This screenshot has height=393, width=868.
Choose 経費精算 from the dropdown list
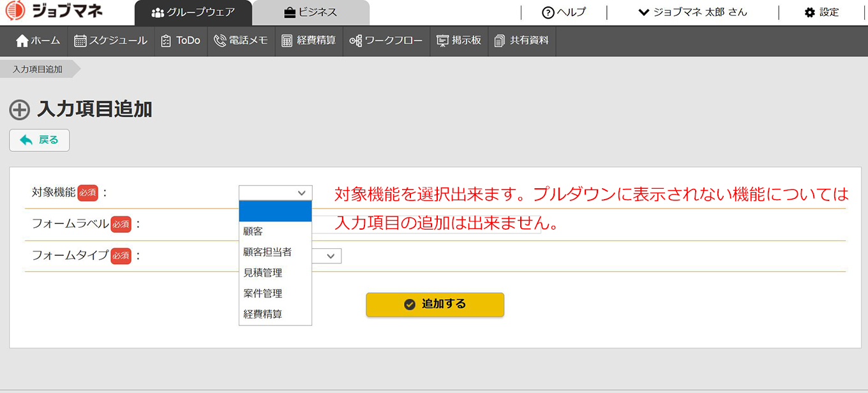tap(276, 314)
